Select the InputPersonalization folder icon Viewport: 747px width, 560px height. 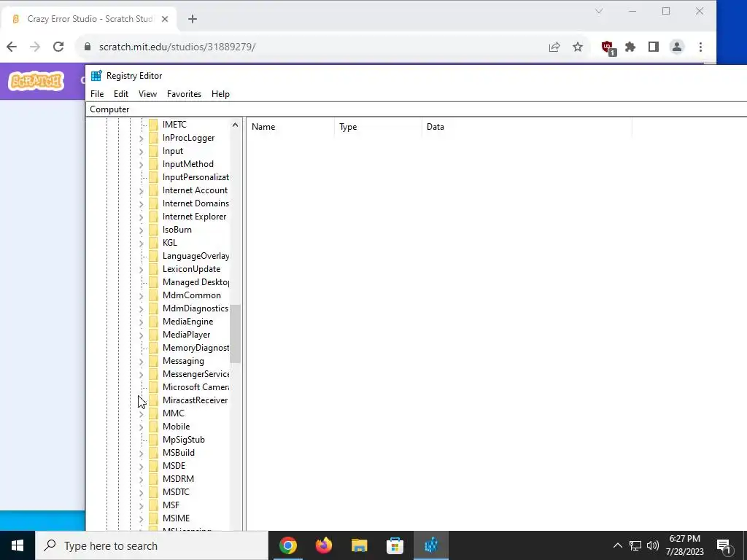click(153, 177)
